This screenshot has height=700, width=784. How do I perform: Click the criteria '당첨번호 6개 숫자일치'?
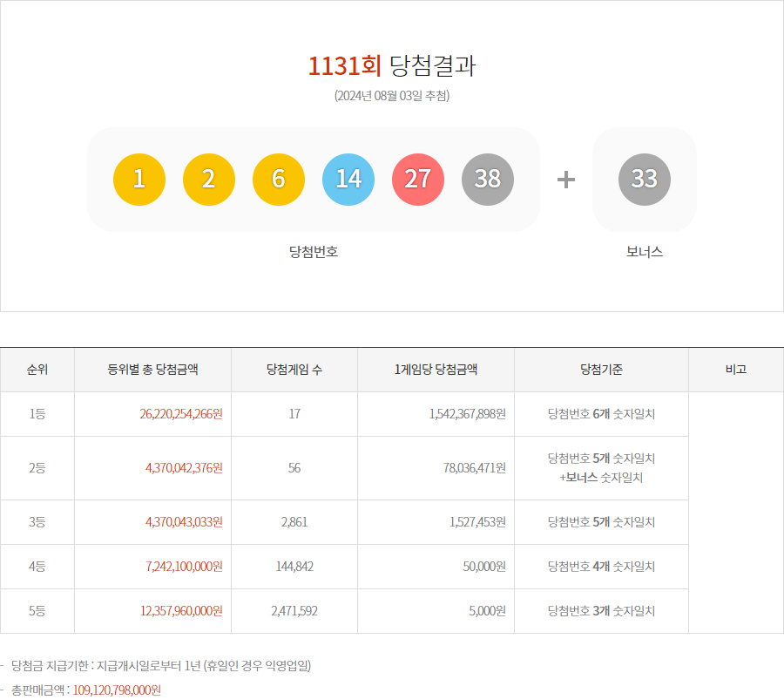point(601,414)
